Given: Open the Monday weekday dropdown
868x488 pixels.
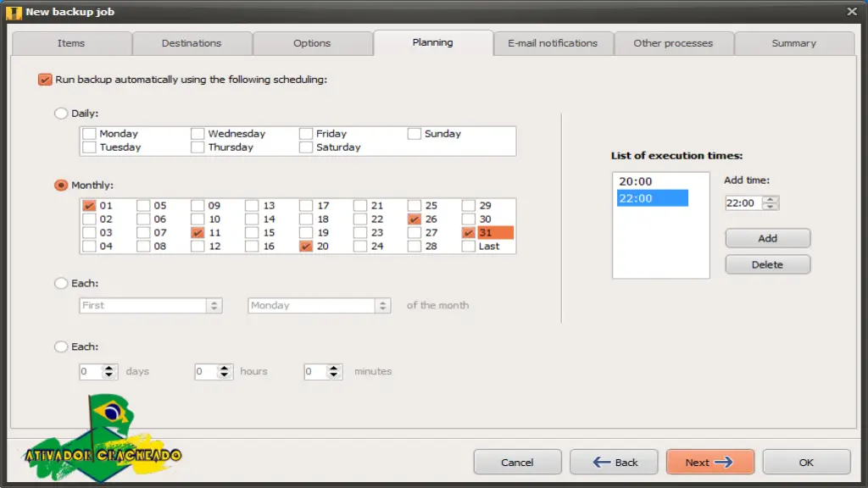Looking at the screenshot, I should tap(320, 305).
